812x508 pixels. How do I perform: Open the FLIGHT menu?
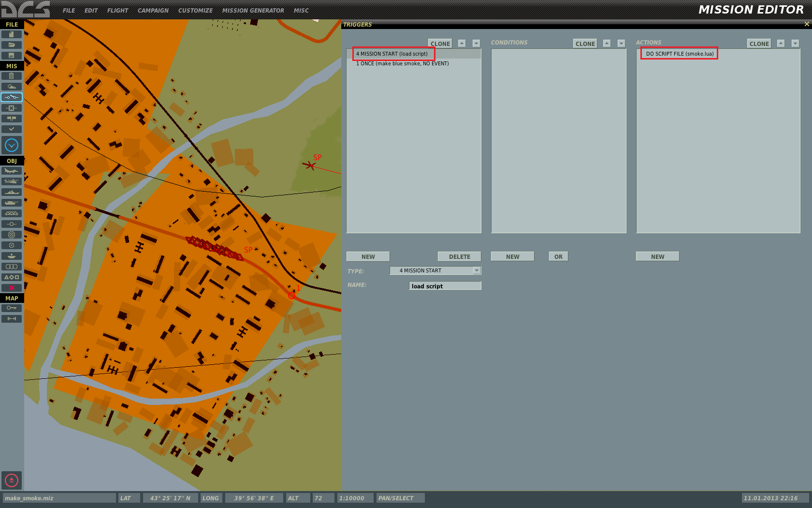click(117, 10)
